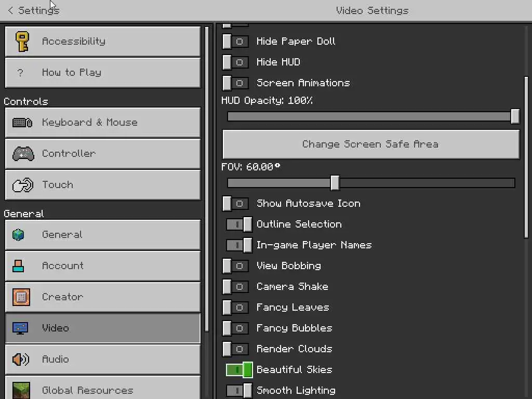Switch to the Creator tab

[103, 297]
